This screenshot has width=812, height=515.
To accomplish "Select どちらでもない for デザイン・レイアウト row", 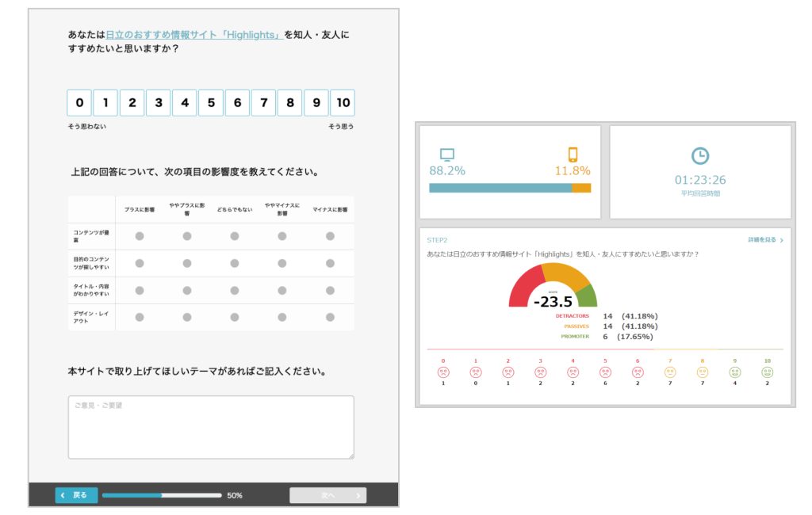I will (x=235, y=317).
